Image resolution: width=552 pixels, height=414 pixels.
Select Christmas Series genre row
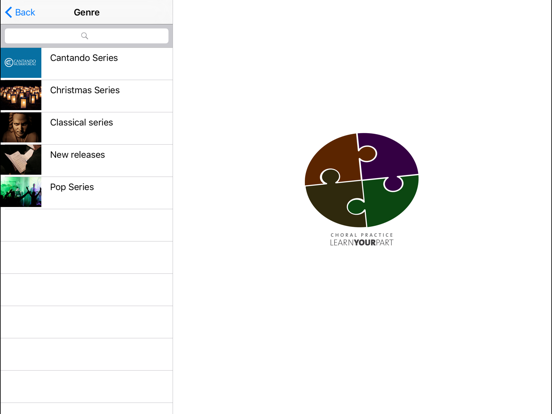(87, 96)
